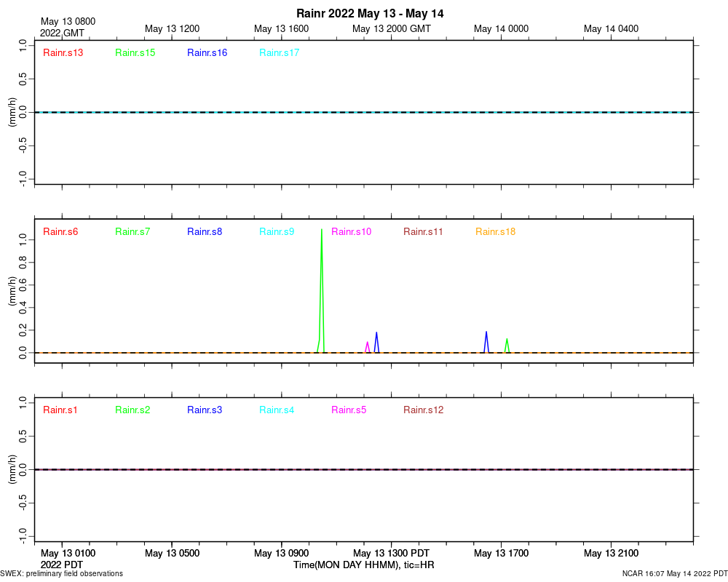Click the Rainr.s12 legend label
Screen dimensions: 728x582
pos(423,410)
